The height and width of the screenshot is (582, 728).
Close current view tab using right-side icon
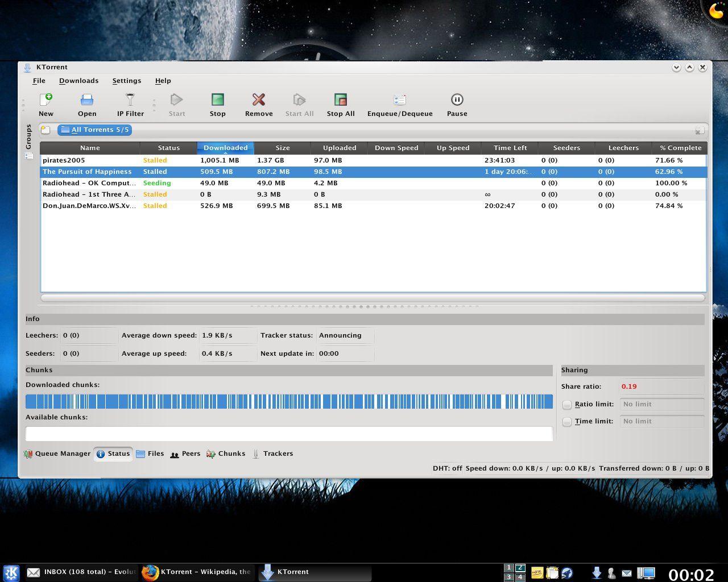(x=700, y=131)
